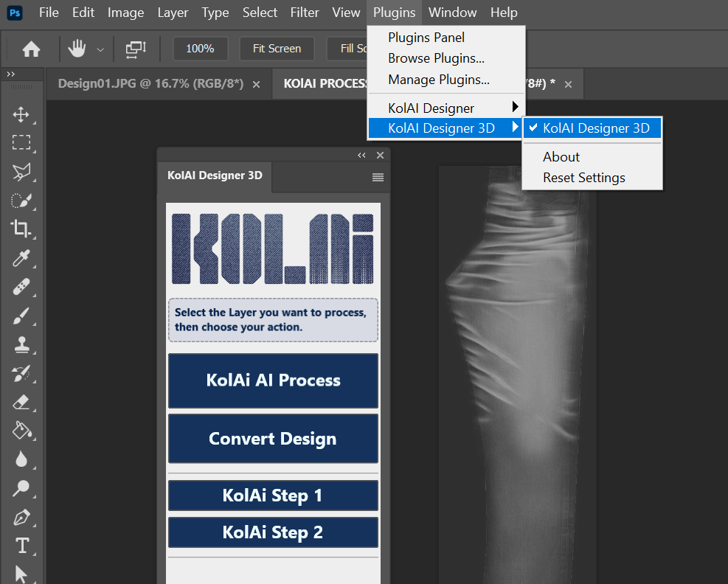Open the Window menu

coord(452,13)
